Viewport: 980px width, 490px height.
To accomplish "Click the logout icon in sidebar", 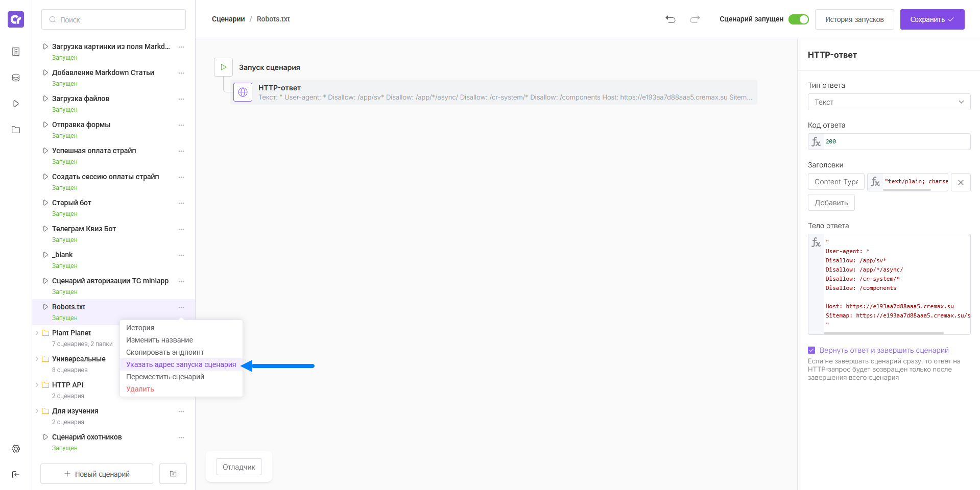I will (x=16, y=475).
